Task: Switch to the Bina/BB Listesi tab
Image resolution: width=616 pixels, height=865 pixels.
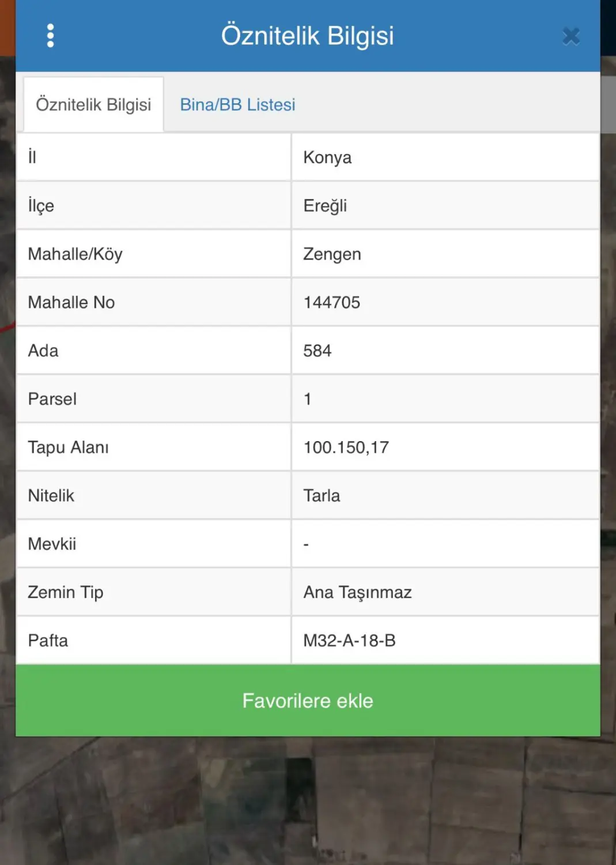Action: click(237, 105)
